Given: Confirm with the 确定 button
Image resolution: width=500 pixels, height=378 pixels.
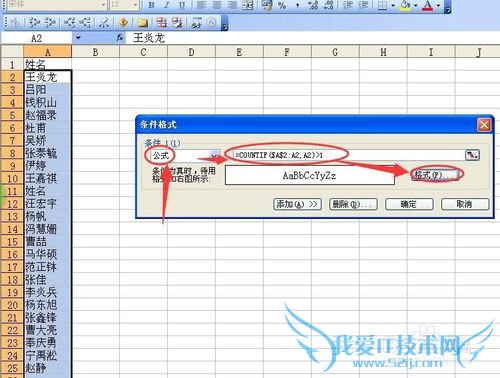Looking at the screenshot, I should coord(409,204).
